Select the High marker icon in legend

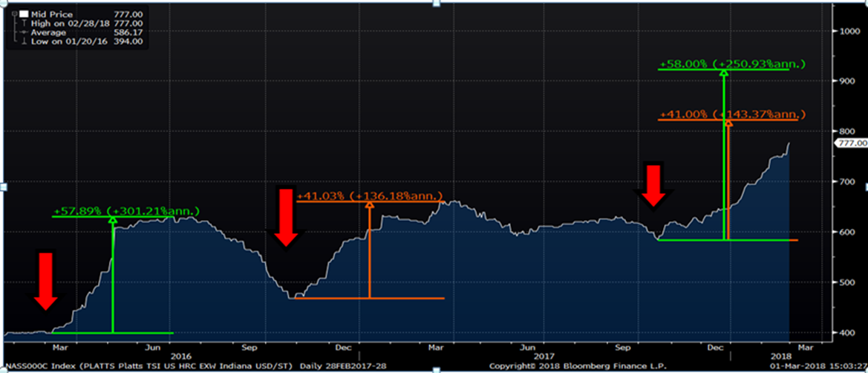pyautogui.click(x=23, y=23)
